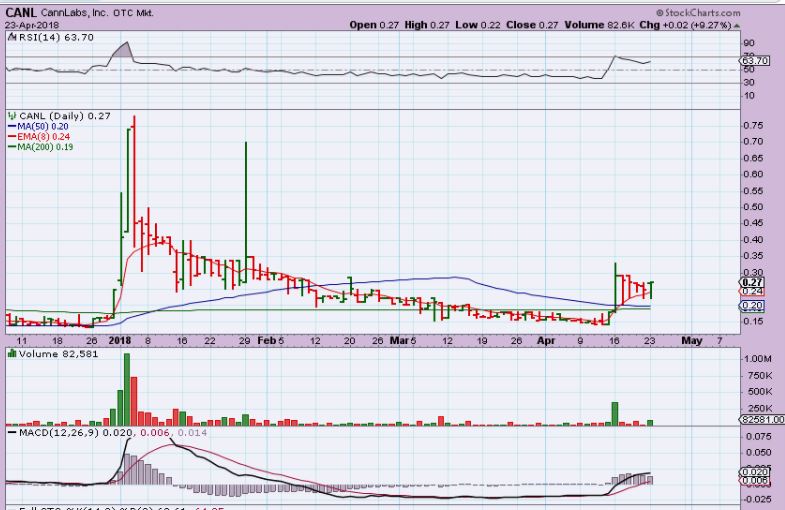
Task: Click the MACD(12,26,9) 0.020 label
Action: (76, 432)
